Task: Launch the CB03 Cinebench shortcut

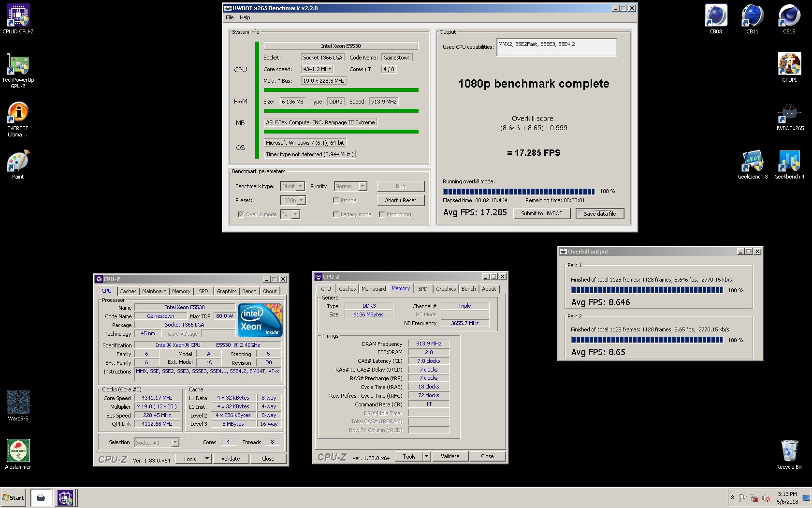Action: (x=716, y=18)
